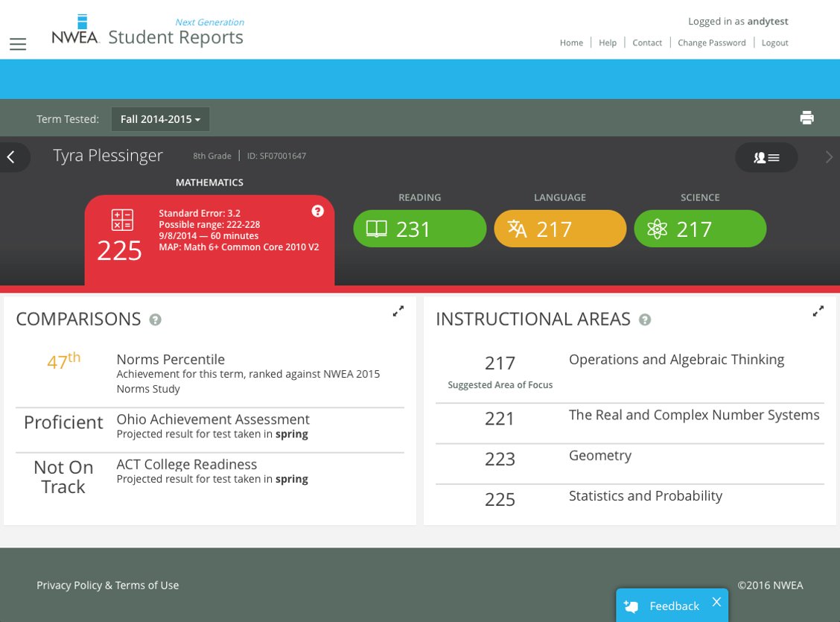Click the 47th percentile value
Image resolution: width=840 pixels, height=622 pixels.
(x=63, y=361)
